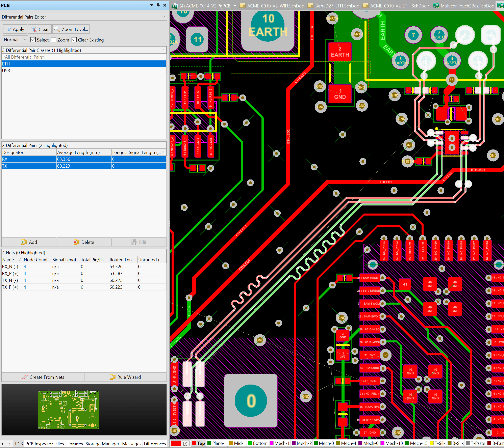The height and width of the screenshot is (448, 504).
Task: Open the Normal selection mode combo box
Action: tap(24, 39)
